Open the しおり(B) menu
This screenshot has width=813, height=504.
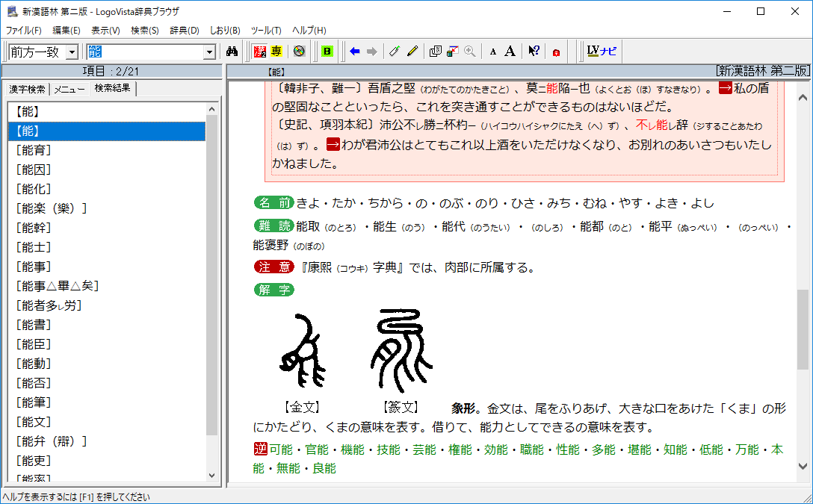click(225, 31)
